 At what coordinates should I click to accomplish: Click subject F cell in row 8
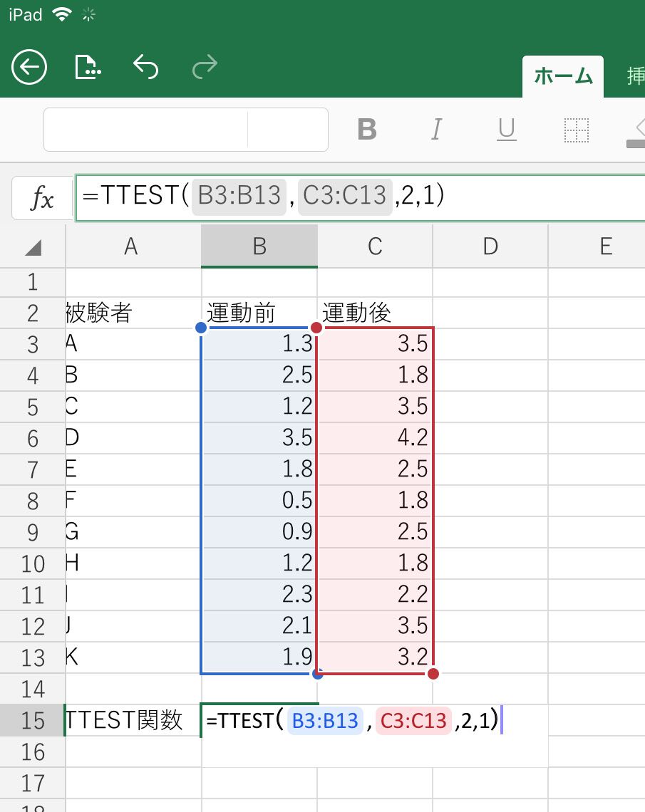click(x=134, y=501)
